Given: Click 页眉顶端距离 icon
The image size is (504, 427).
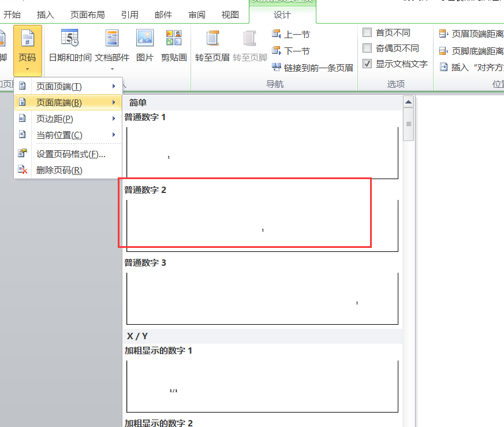Looking at the screenshot, I should coord(443,34).
